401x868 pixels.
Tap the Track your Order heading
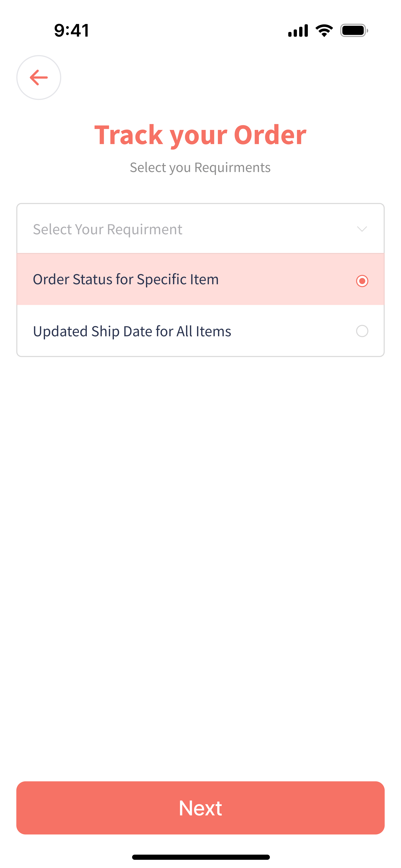tap(200, 135)
